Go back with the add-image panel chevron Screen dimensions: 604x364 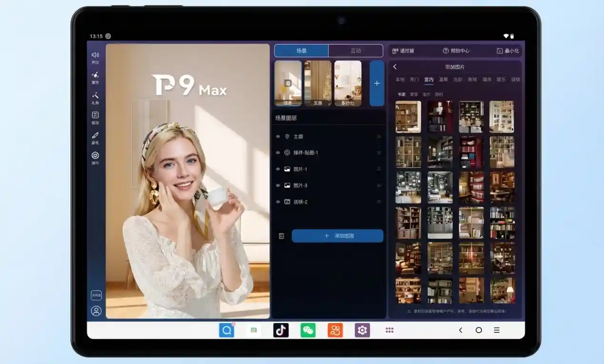pyautogui.click(x=395, y=67)
